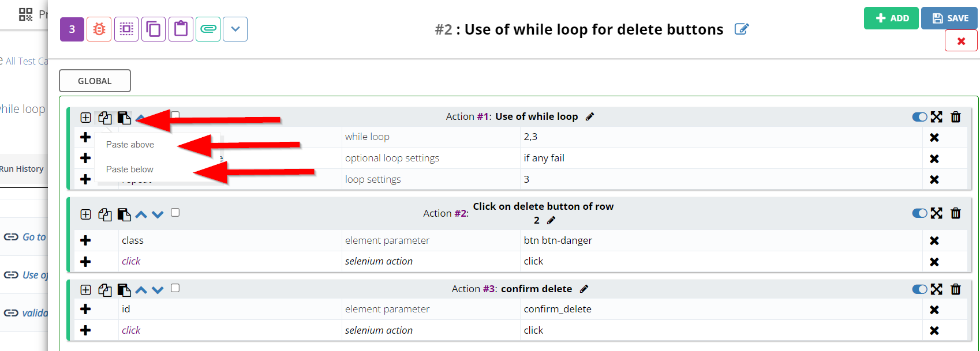Delete Action #1 using trash icon
Screen dimensions: 980x351
(x=956, y=117)
